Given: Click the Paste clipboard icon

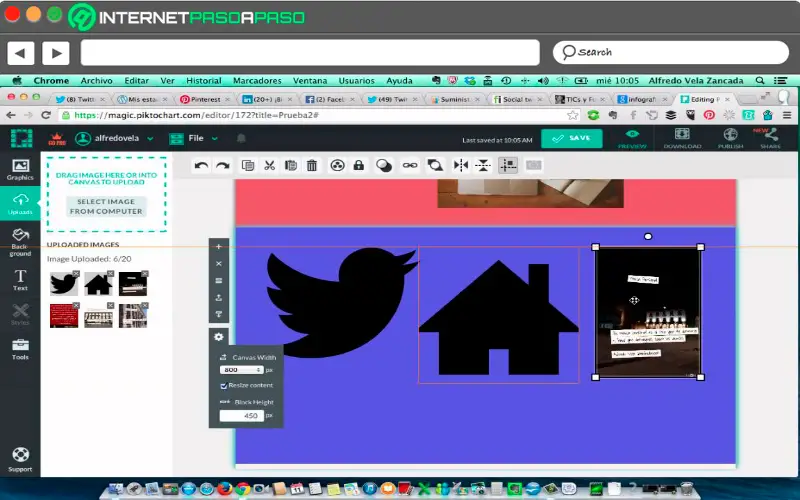Looking at the screenshot, I should [x=291, y=165].
